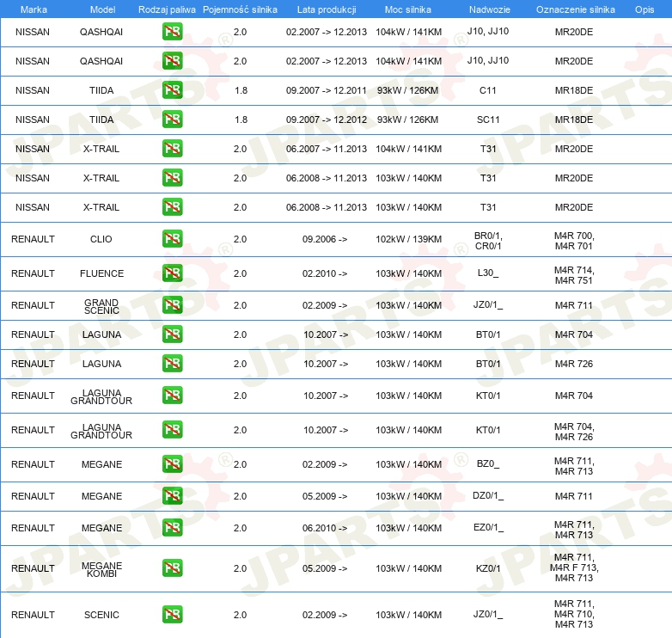672x638 pixels.
Task: Select the fuel icon in the RENAULT FLUENCE row
Action: (x=172, y=273)
